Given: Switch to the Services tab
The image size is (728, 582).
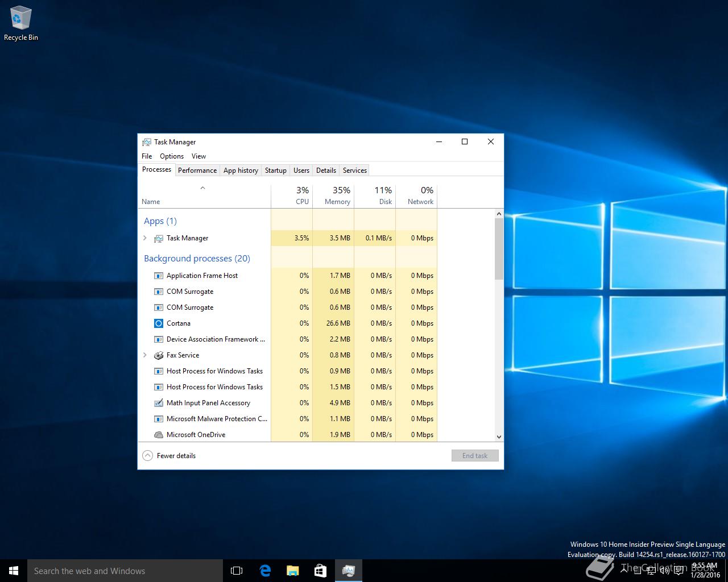Looking at the screenshot, I should tap(355, 171).
